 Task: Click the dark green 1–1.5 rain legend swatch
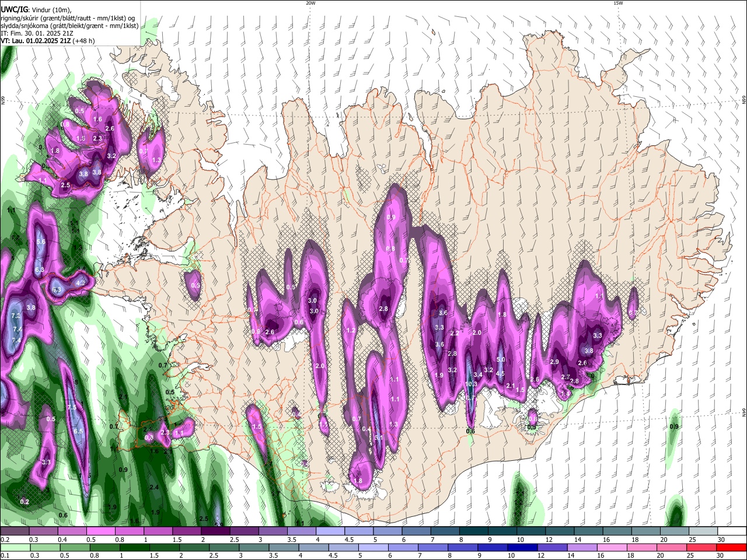click(x=134, y=547)
